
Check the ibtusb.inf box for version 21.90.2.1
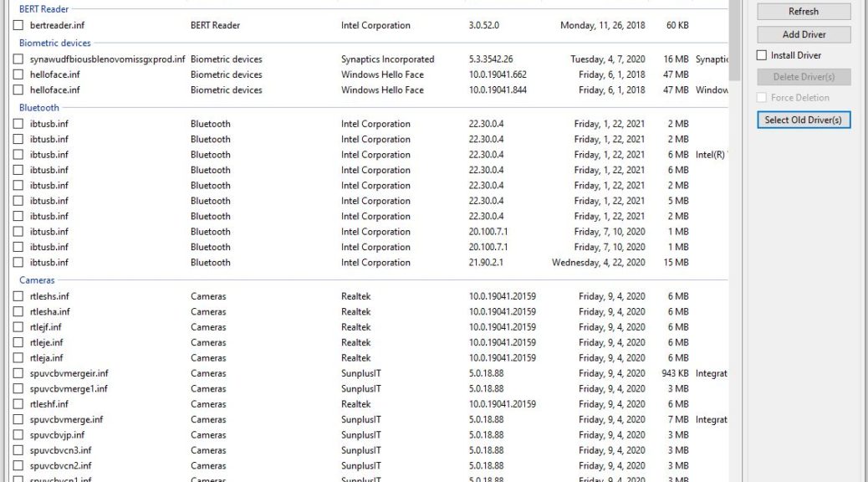click(18, 262)
